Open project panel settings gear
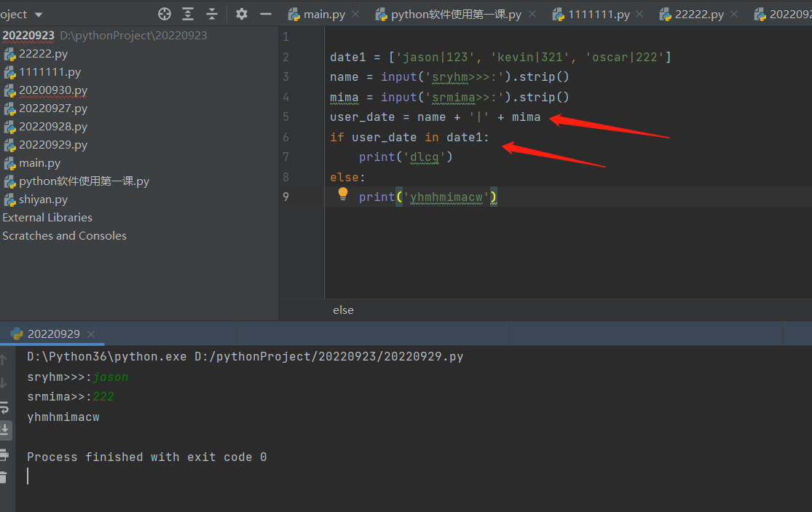The image size is (812, 512). (241, 14)
